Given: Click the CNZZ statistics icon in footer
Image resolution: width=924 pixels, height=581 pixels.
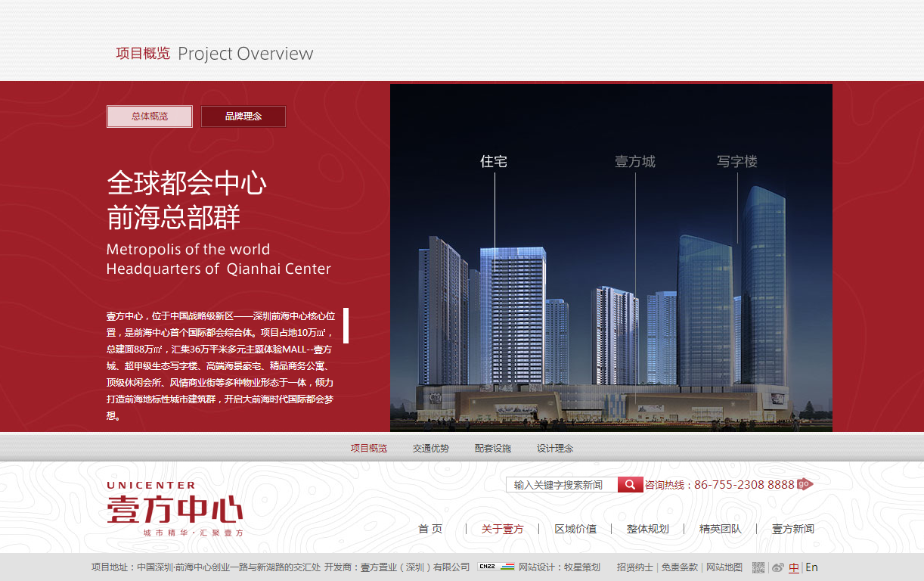Looking at the screenshot, I should 487,567.
